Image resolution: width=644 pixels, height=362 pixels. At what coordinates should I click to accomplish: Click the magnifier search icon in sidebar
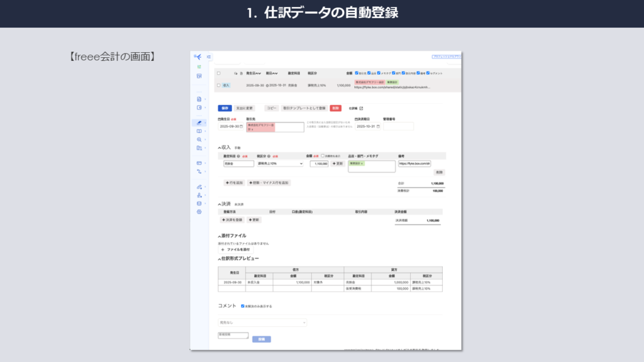(199, 140)
